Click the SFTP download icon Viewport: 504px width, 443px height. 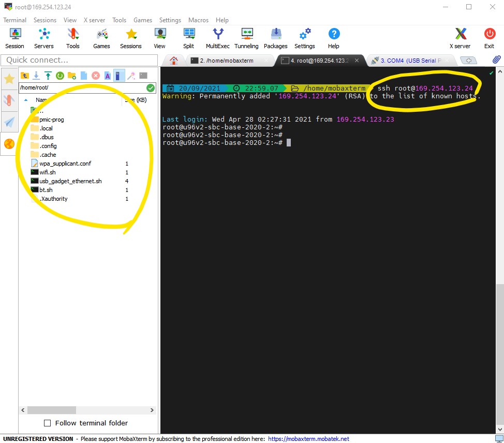[36, 76]
